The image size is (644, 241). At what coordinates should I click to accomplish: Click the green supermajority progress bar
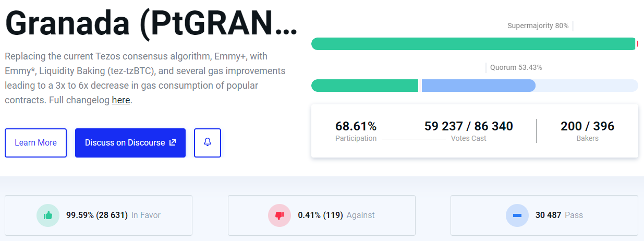click(473, 44)
